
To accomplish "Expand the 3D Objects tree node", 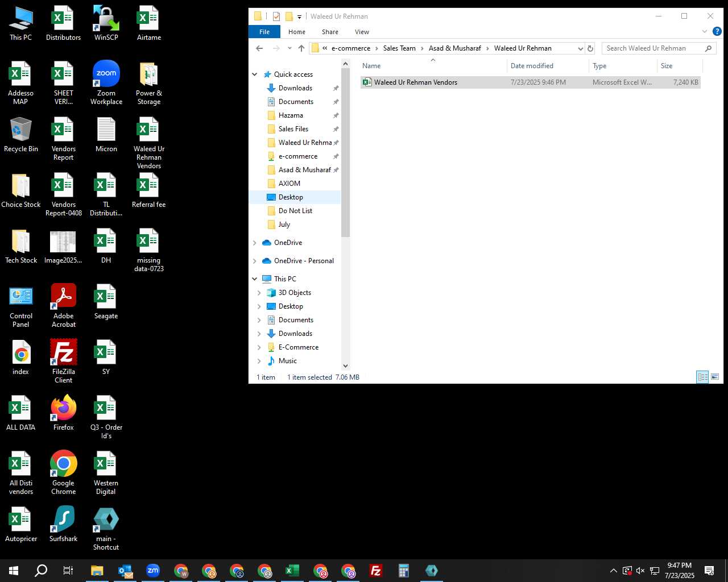I will (259, 293).
